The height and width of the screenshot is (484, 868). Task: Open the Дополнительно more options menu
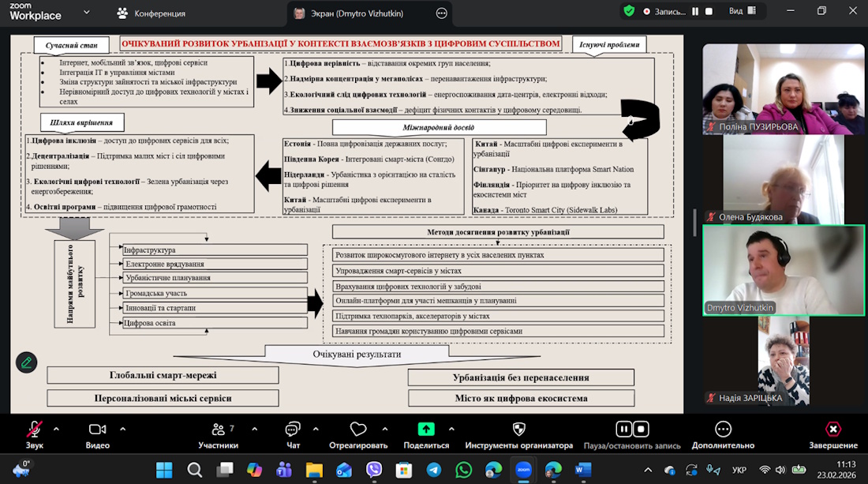(x=723, y=430)
